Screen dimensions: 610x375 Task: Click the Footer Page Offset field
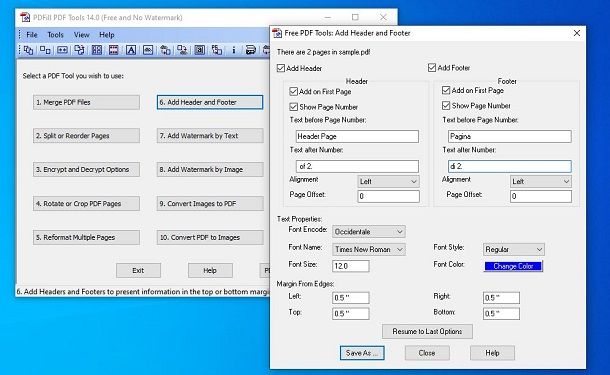click(x=541, y=196)
